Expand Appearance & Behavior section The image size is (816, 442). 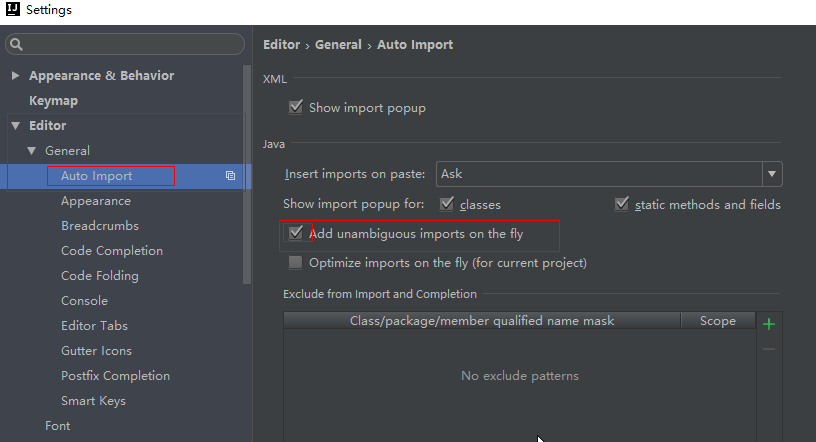pos(16,75)
